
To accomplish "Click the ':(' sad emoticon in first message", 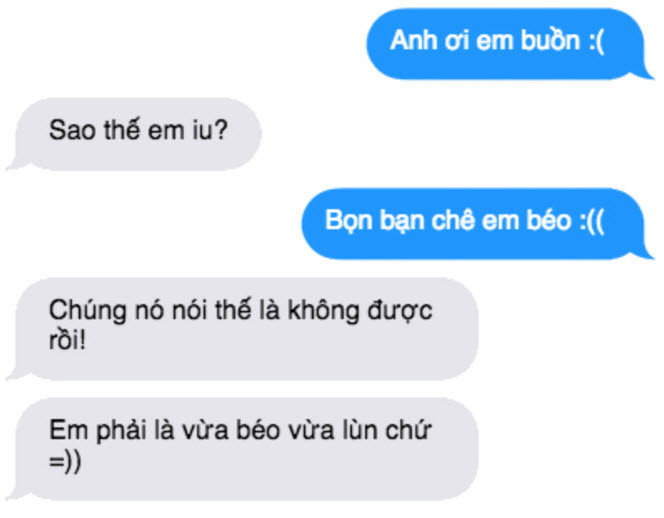I will click(x=596, y=42).
